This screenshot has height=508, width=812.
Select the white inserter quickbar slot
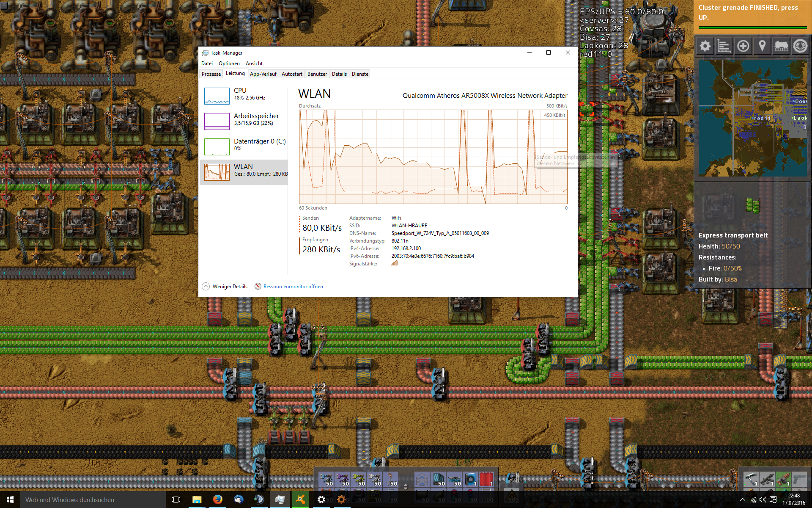[374, 480]
